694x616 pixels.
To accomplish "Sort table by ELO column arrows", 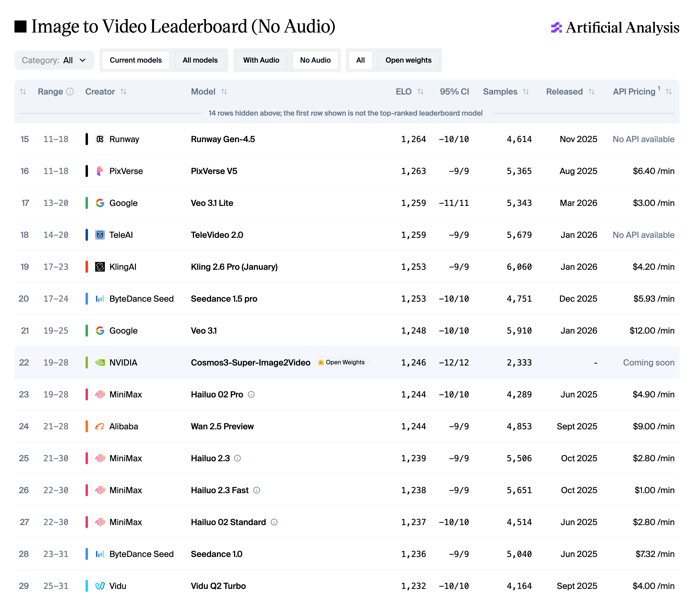I will pyautogui.click(x=420, y=92).
